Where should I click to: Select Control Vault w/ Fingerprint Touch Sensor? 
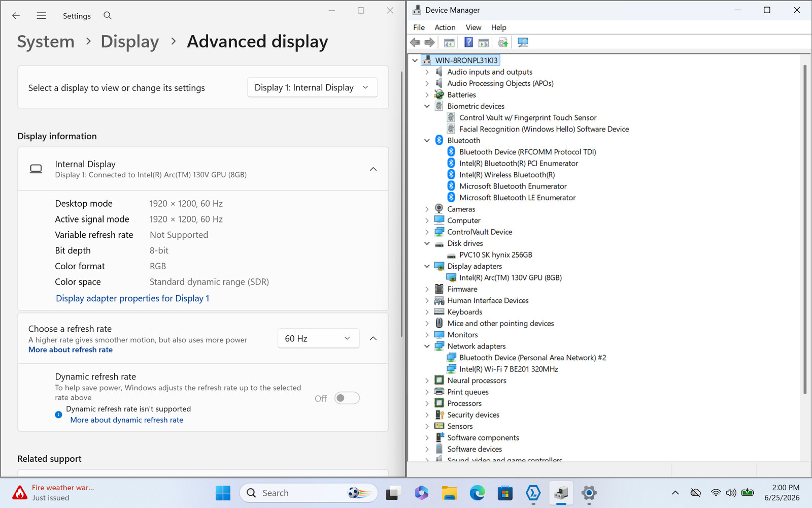528,118
